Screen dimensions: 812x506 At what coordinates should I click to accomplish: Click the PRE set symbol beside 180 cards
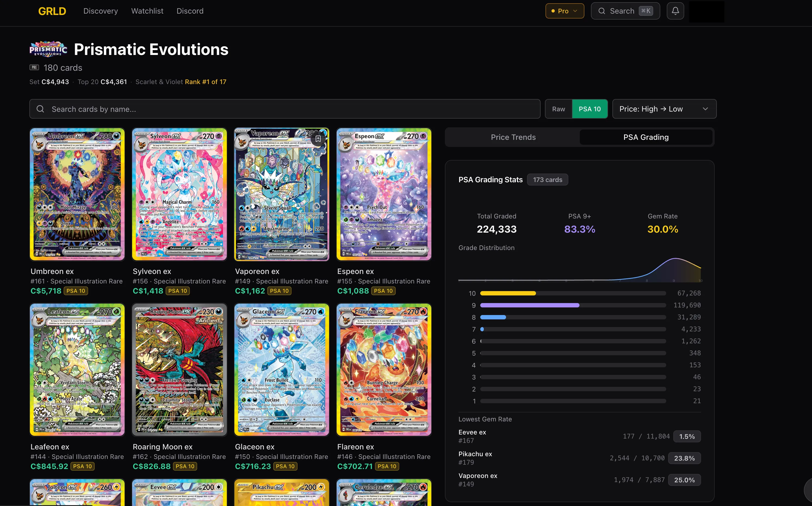tap(34, 67)
